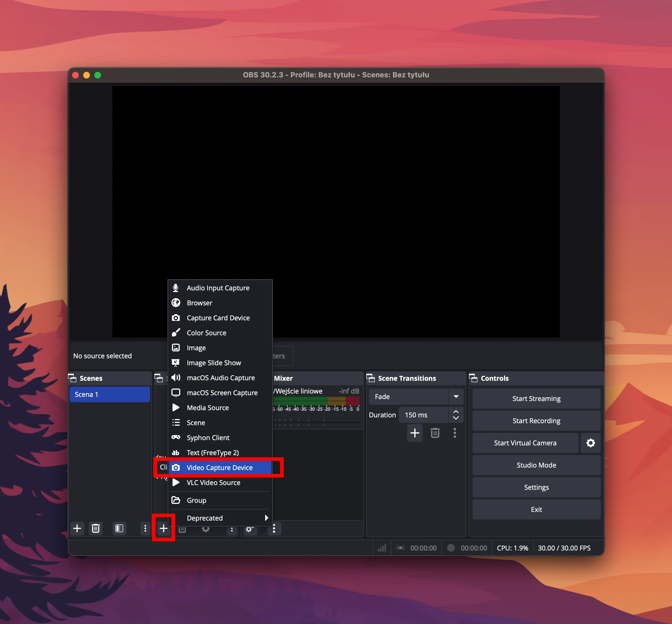This screenshot has width=672, height=624.
Task: Add a transition with plus button
Action: click(415, 433)
